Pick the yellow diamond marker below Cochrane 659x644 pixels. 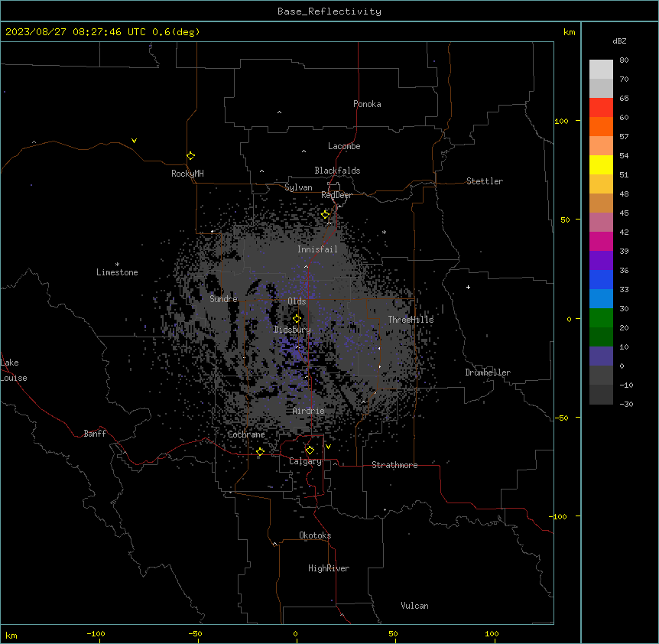click(x=260, y=452)
